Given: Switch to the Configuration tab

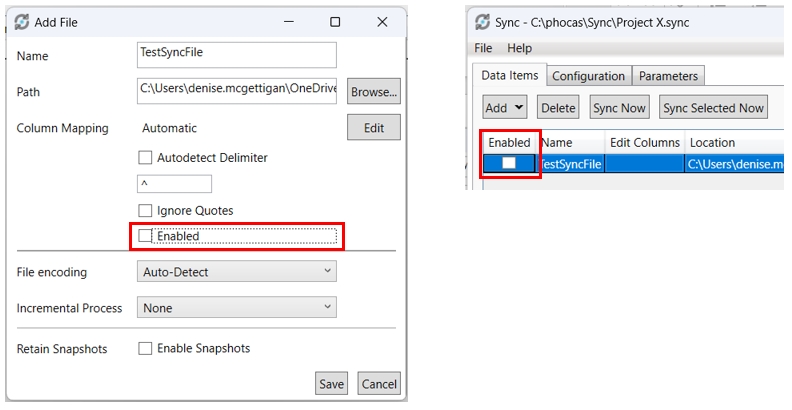Looking at the screenshot, I should pyautogui.click(x=588, y=76).
